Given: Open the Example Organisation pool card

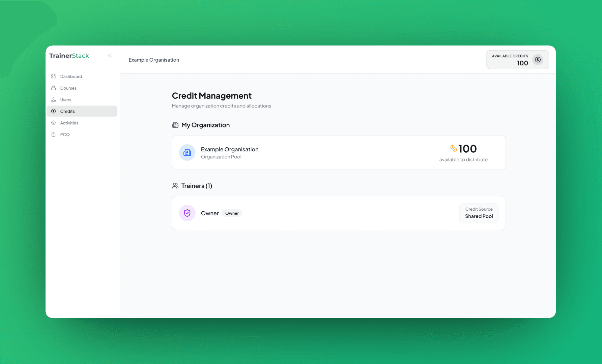Looking at the screenshot, I should (338, 152).
